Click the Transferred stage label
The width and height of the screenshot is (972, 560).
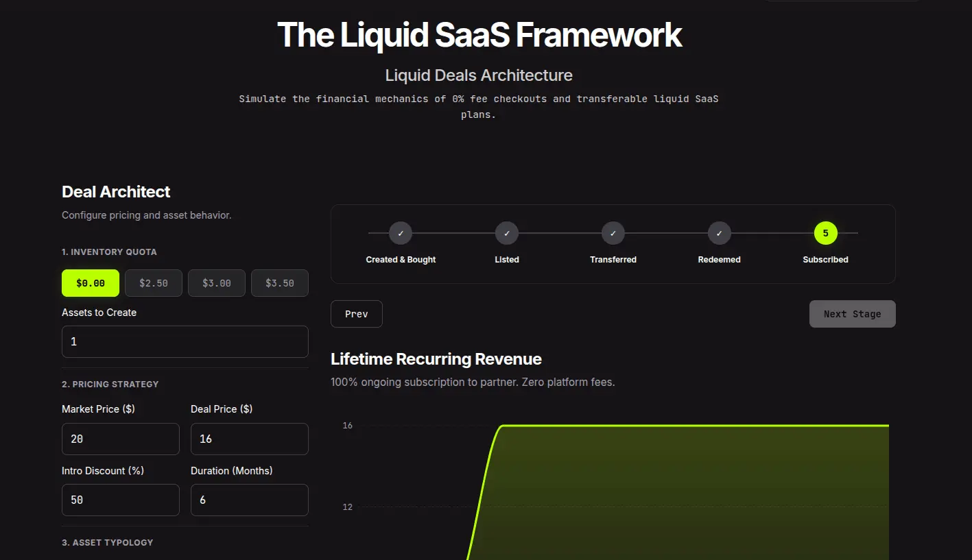(x=613, y=260)
